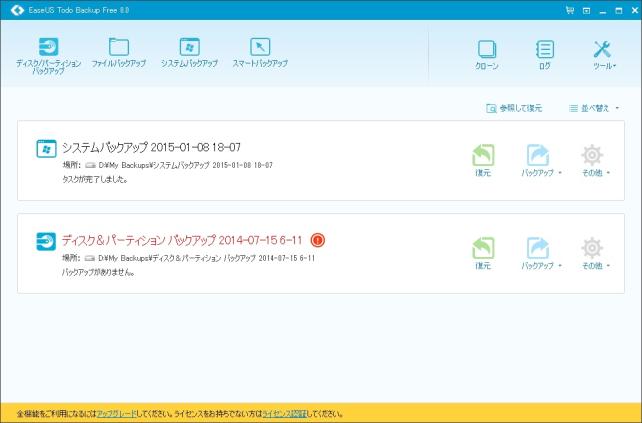Viewport: 642px width, 423px height.
Task: Click the system backup task Windows icon
Action: pos(46,148)
